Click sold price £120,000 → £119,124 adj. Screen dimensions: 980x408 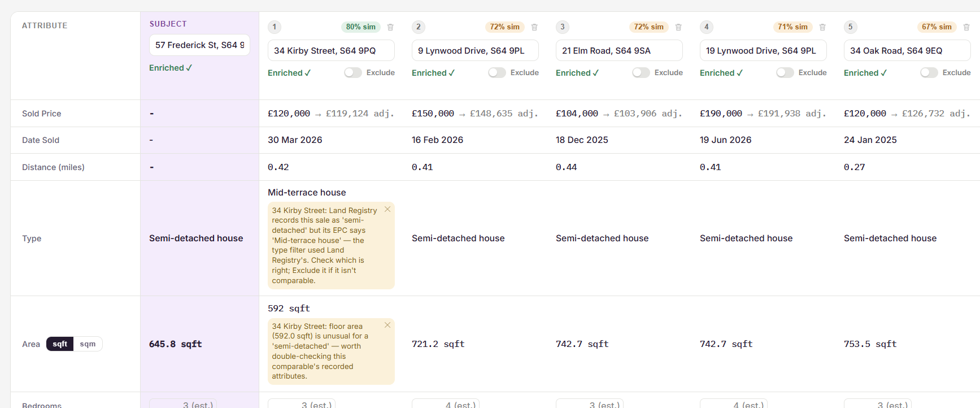point(331,114)
